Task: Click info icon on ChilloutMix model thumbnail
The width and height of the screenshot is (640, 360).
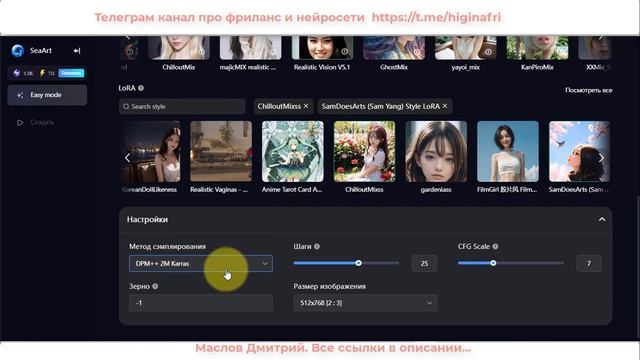Action: (202, 52)
